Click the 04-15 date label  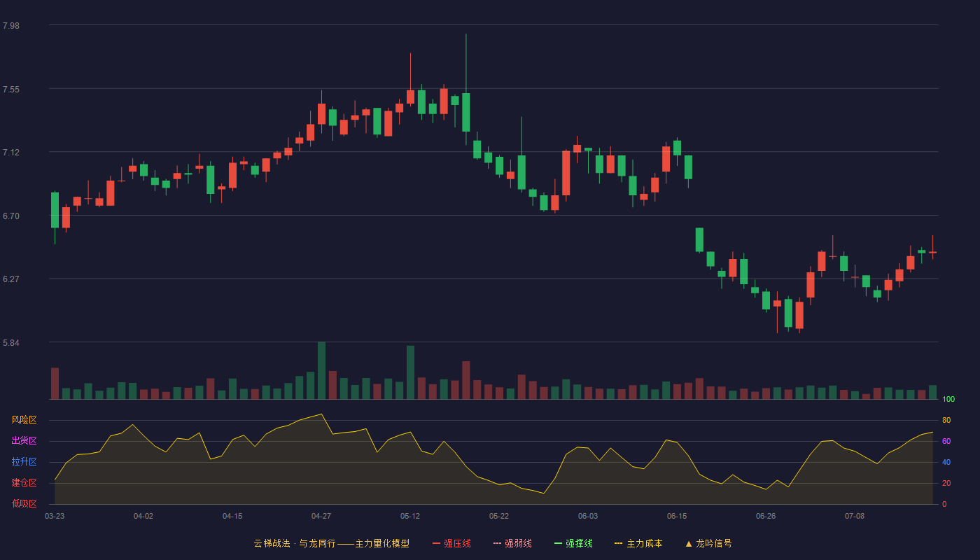(x=232, y=516)
